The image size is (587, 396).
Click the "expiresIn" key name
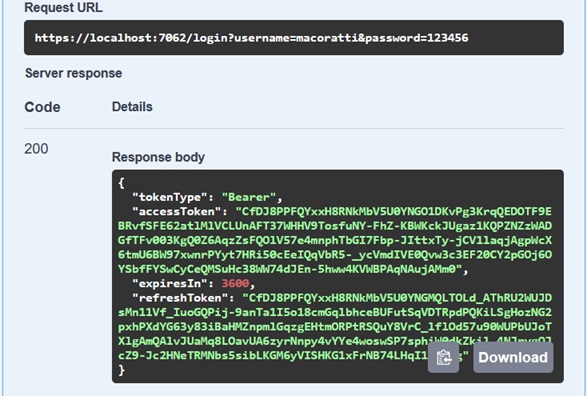click(170, 283)
